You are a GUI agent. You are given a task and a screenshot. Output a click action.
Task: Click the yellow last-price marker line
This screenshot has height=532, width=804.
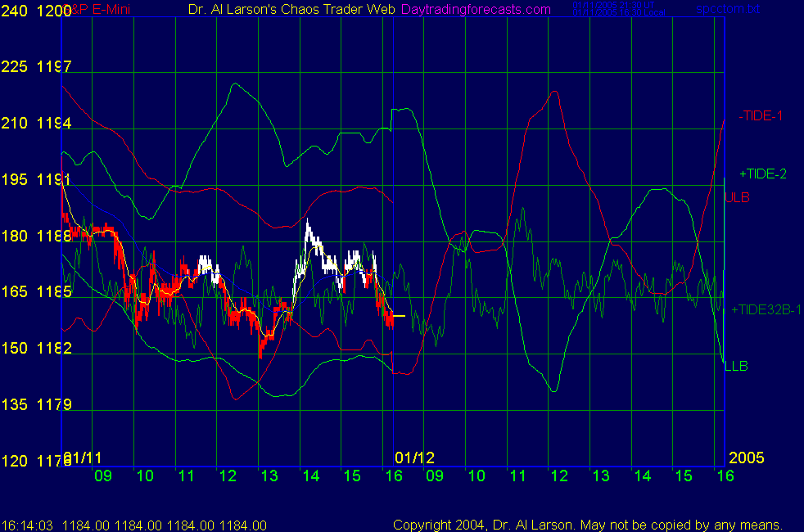399,315
